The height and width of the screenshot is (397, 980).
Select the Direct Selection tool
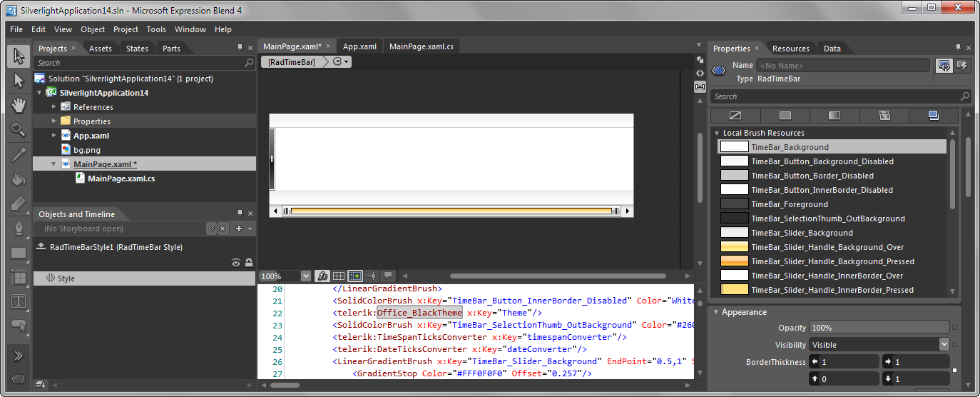pyautogui.click(x=19, y=81)
